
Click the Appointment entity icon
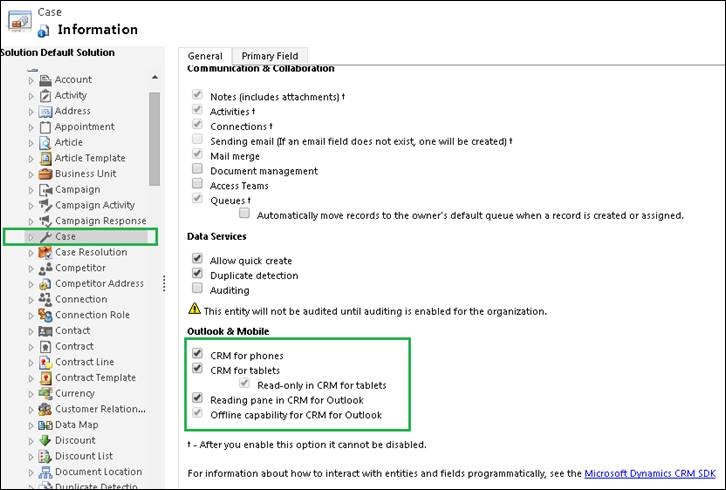point(45,127)
